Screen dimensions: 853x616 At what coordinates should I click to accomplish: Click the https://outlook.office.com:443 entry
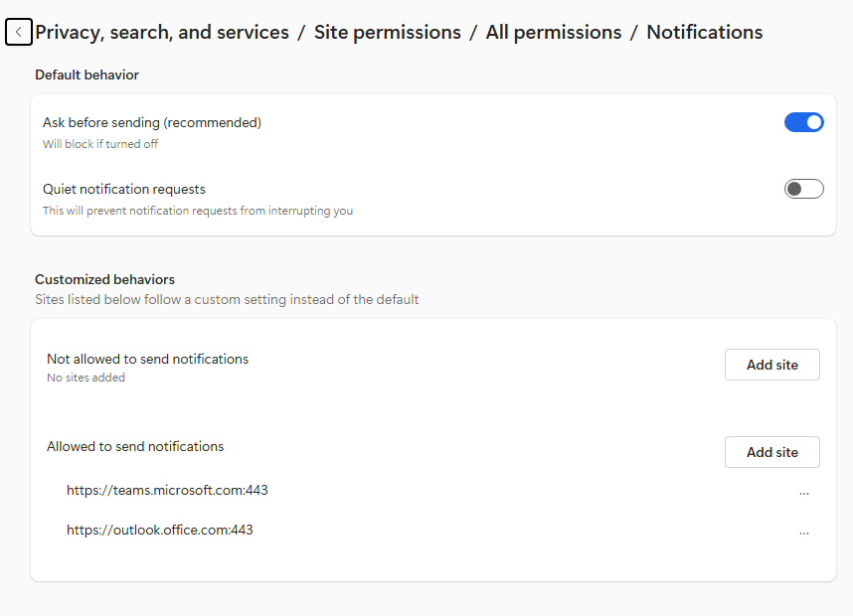tap(160, 530)
